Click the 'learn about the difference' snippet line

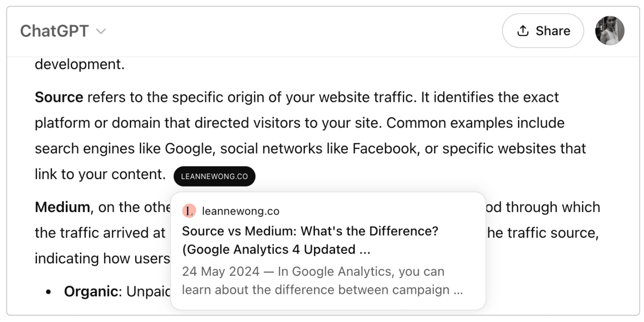[x=322, y=290]
